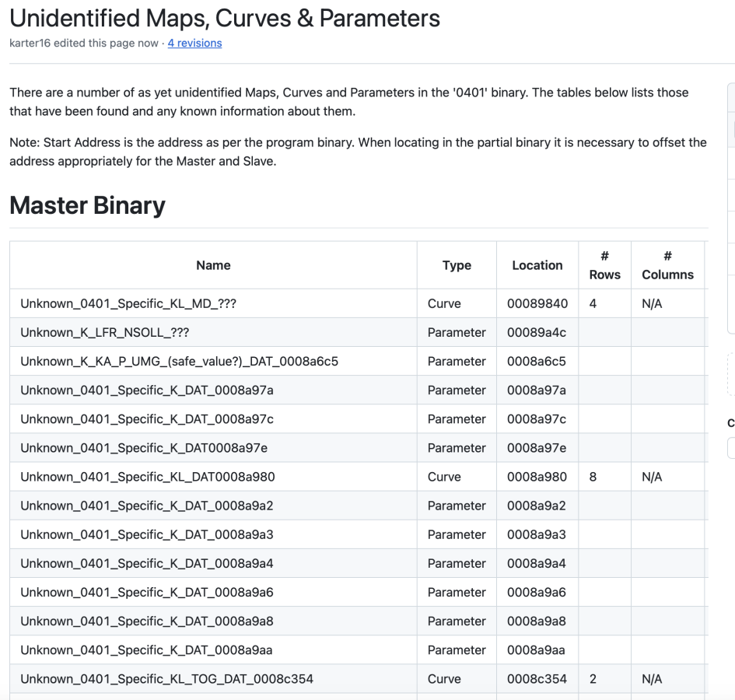This screenshot has height=700, width=735.
Task: Click the Type column header
Action: pyautogui.click(x=457, y=265)
